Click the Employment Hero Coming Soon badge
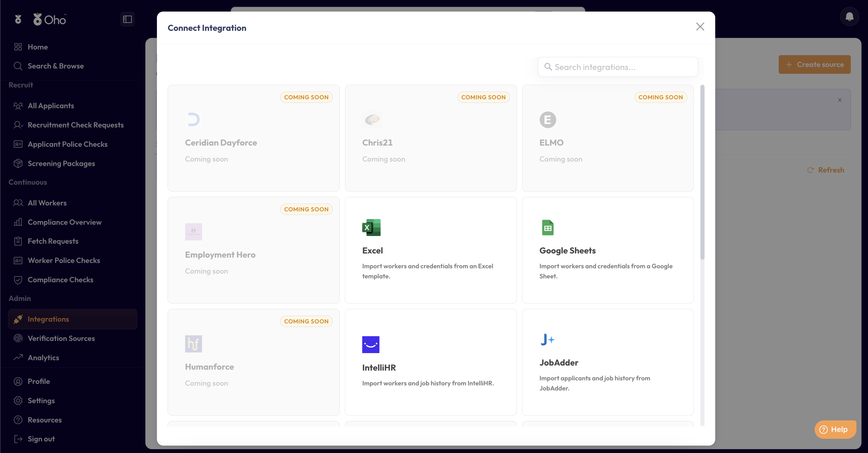868x453 pixels. pos(306,209)
